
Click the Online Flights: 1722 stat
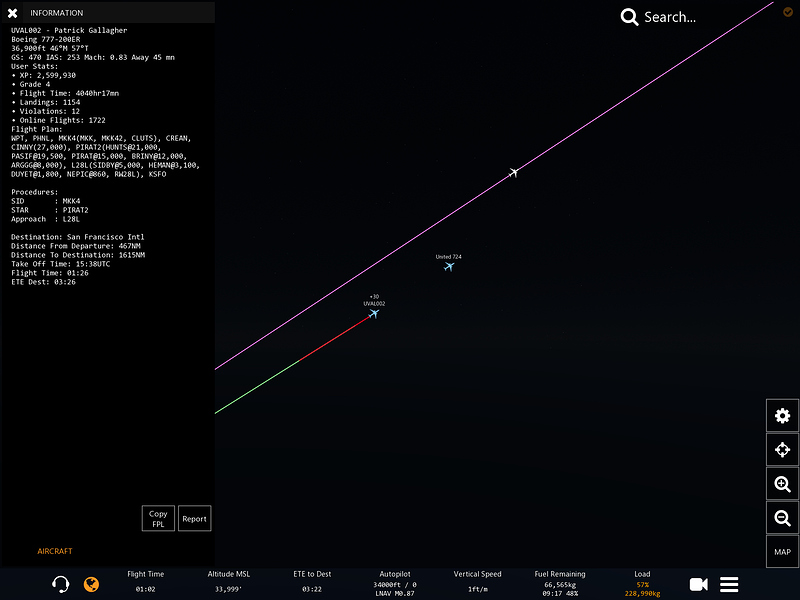pos(58,120)
